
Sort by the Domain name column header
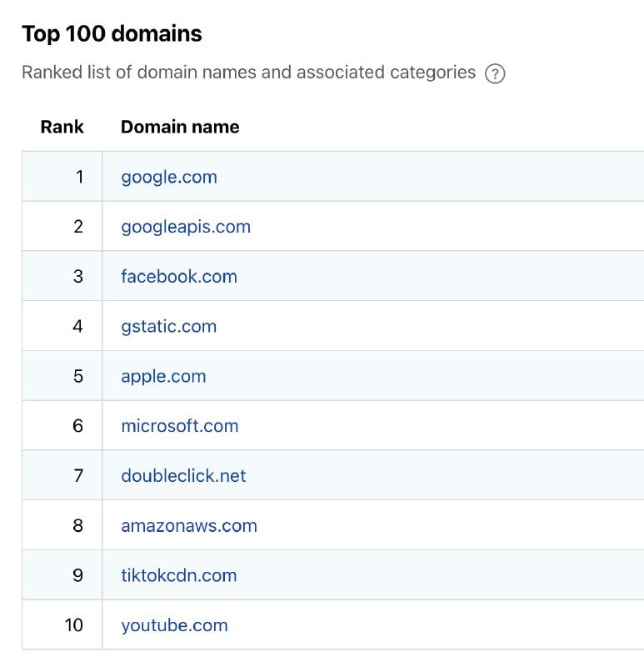click(180, 127)
